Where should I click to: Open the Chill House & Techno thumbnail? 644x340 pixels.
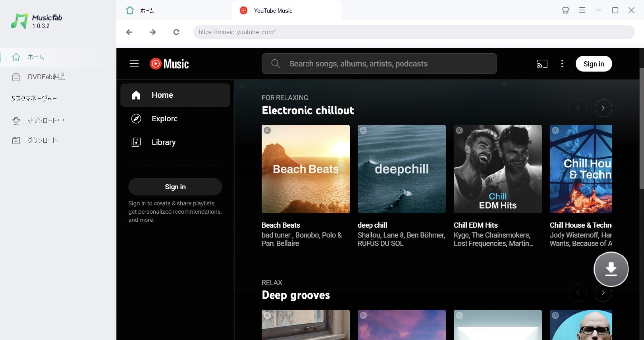(x=581, y=169)
